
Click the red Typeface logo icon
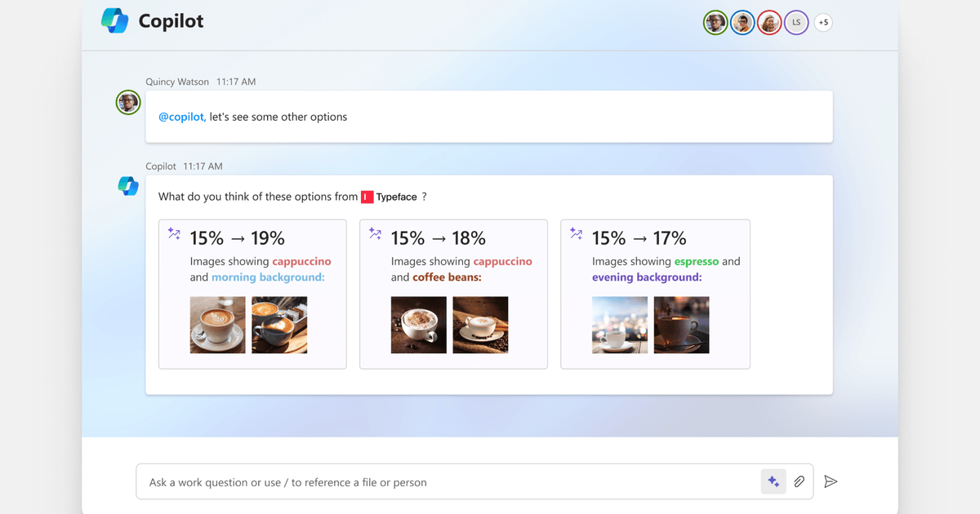point(366,197)
